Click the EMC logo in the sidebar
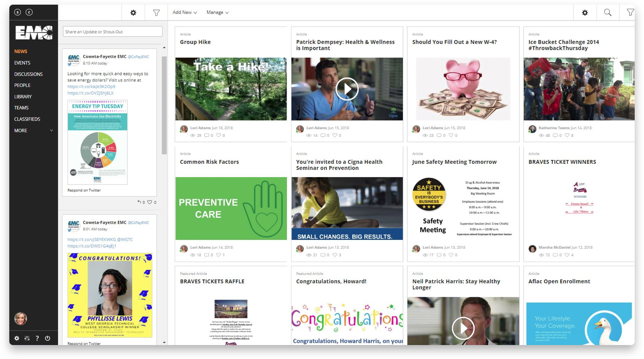This screenshot has width=644, height=359. tap(34, 32)
